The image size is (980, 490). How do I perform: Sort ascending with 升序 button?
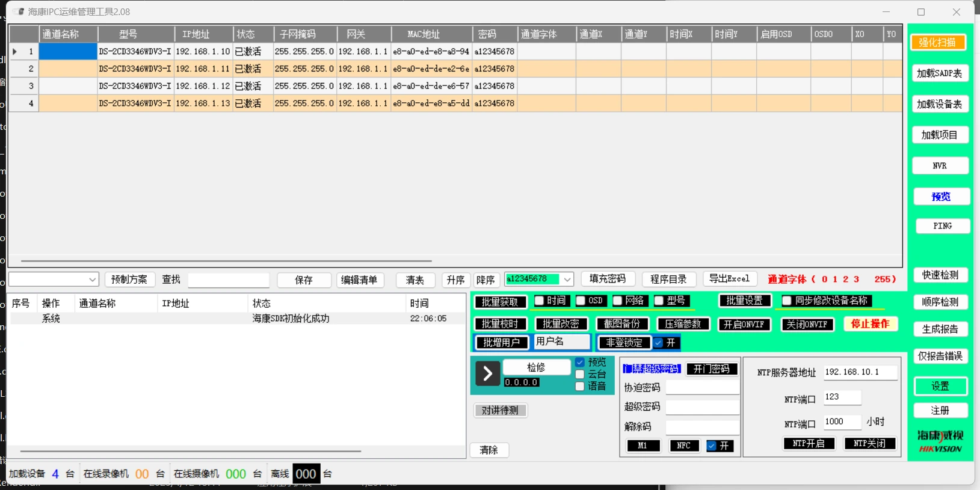455,280
